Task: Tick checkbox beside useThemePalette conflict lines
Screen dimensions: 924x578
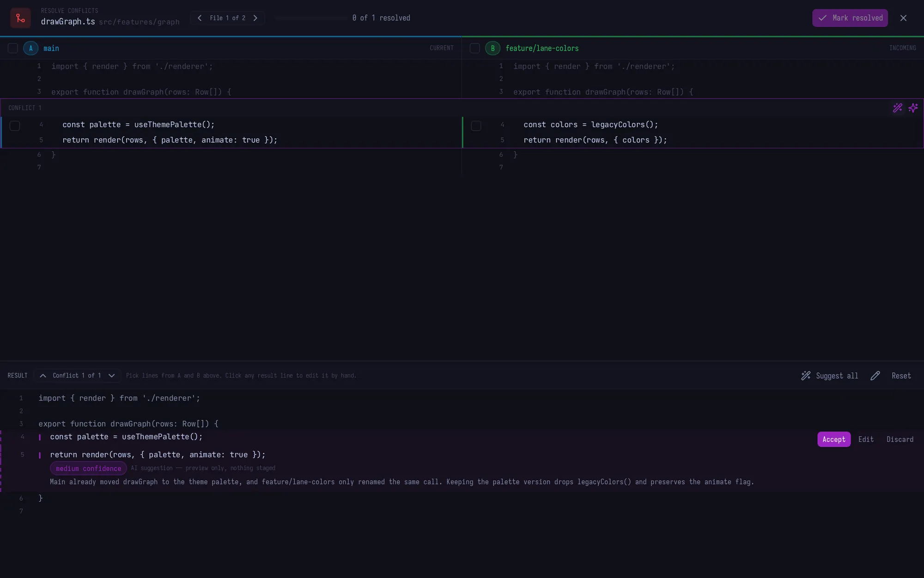Action: (x=15, y=126)
